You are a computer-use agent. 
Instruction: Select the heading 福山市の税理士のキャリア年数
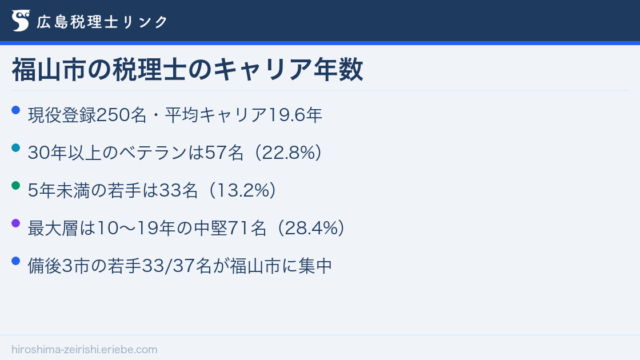[187, 69]
